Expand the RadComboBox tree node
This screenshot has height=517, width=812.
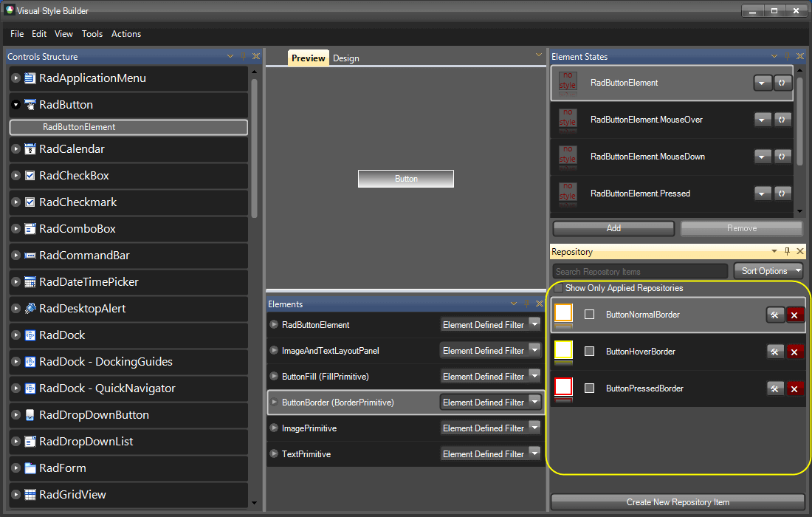(x=16, y=228)
